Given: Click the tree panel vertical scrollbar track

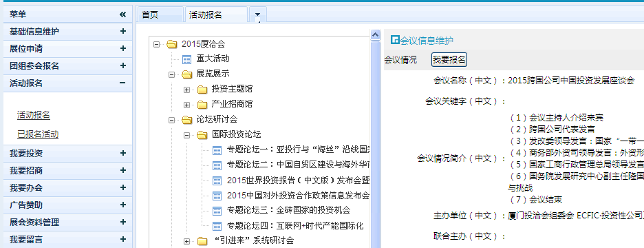Looking at the screenshot, I should [x=375, y=144].
